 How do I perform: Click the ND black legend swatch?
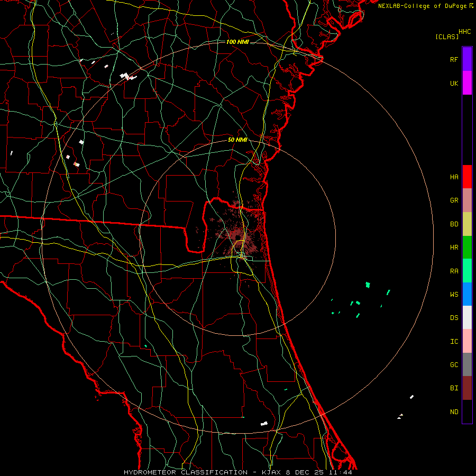point(467,411)
